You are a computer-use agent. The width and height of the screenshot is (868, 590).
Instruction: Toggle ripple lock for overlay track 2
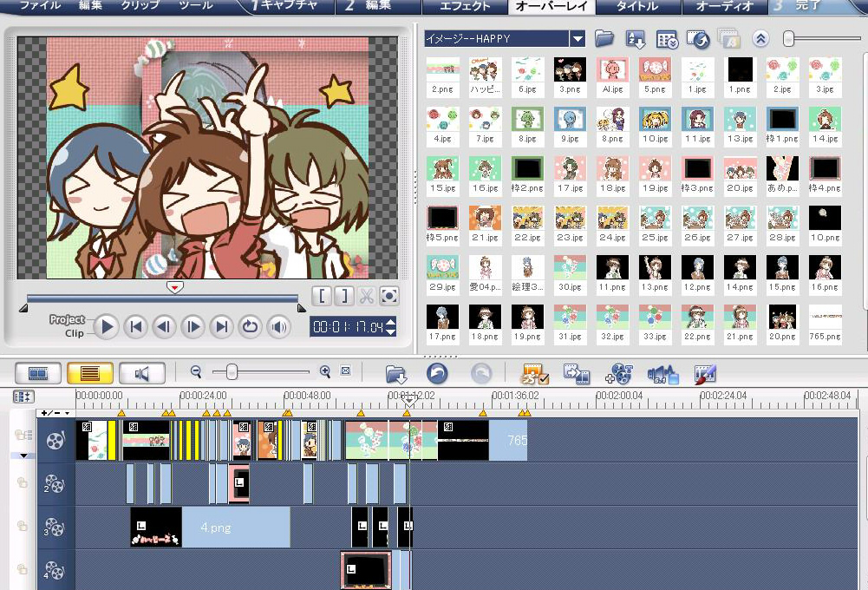coord(23,482)
